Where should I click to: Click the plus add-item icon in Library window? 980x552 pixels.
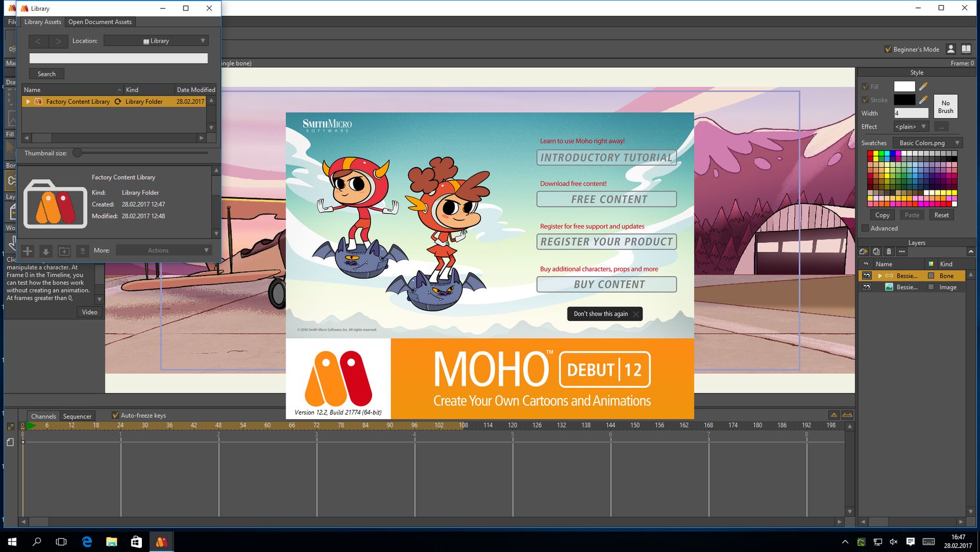(27, 251)
